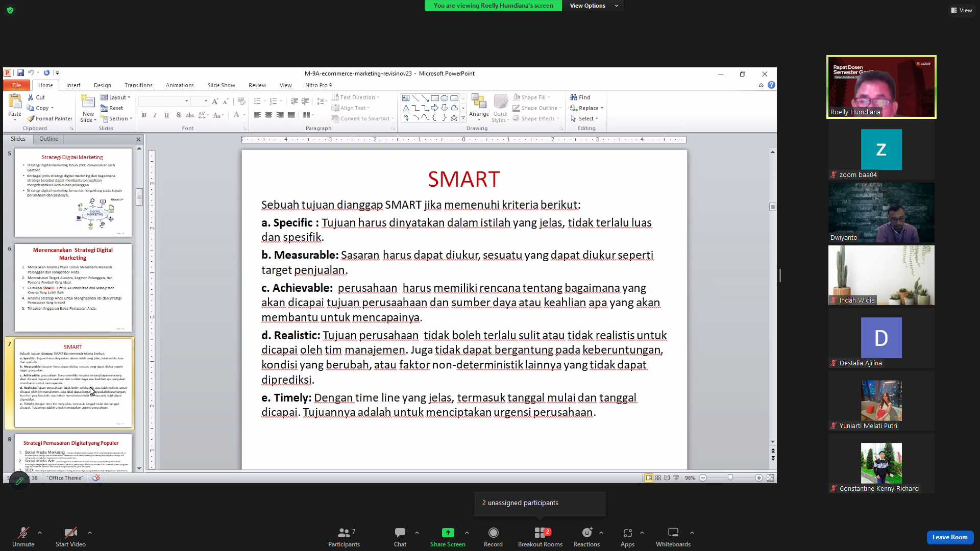Click the New Slide icon

pyautogui.click(x=88, y=102)
